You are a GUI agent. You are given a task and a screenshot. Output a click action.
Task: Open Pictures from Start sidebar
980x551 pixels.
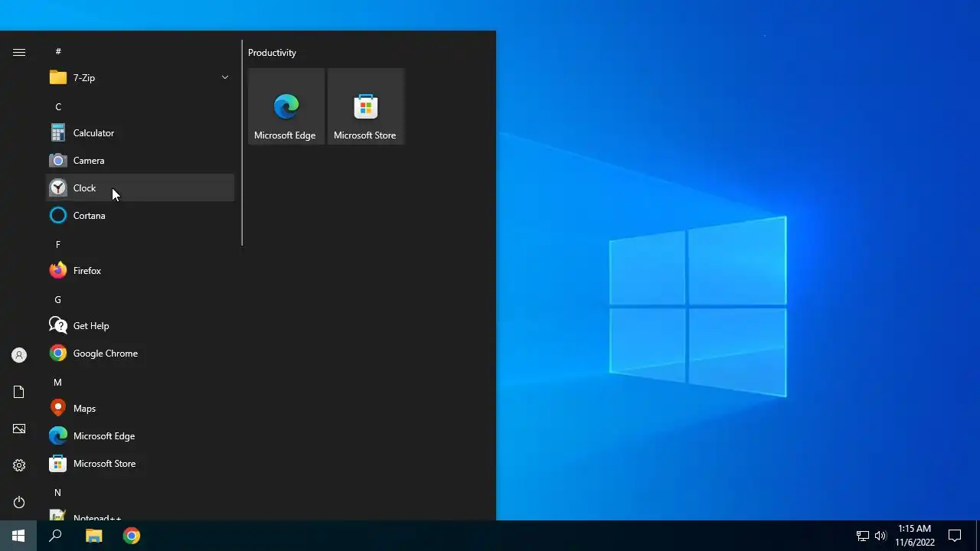tap(19, 429)
